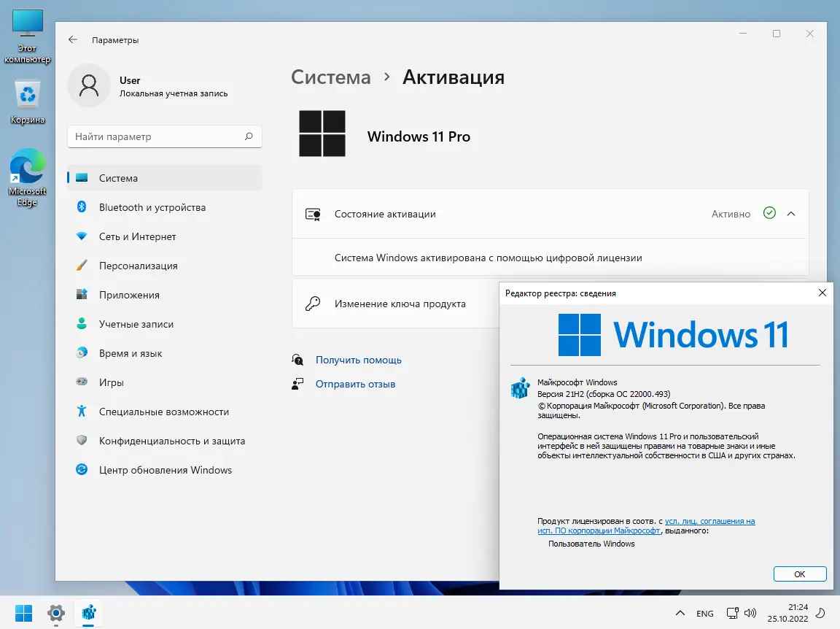840x629 pixels.
Task: Click the update arrows icon for Центр обновления
Action: point(82,469)
